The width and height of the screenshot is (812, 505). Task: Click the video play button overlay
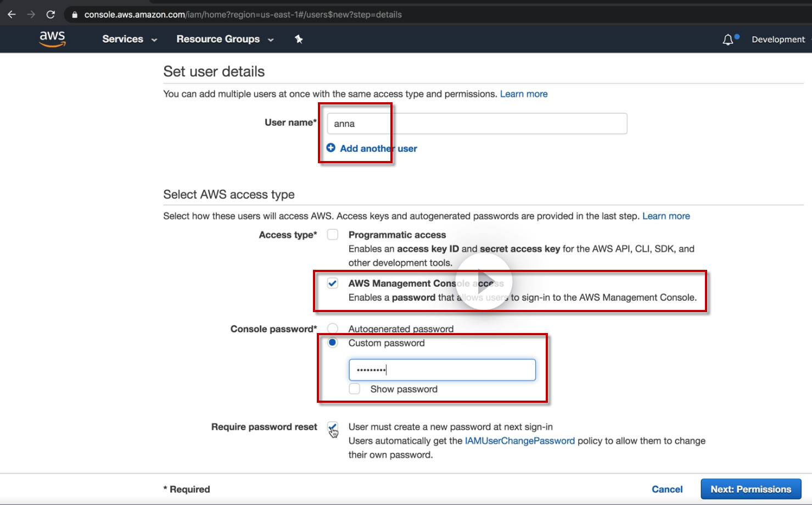click(x=484, y=282)
